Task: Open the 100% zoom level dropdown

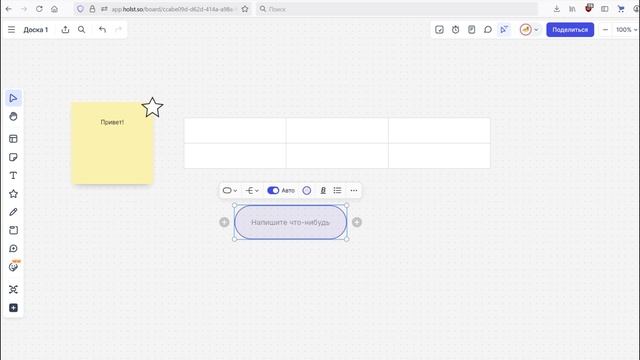Action: 626,29
